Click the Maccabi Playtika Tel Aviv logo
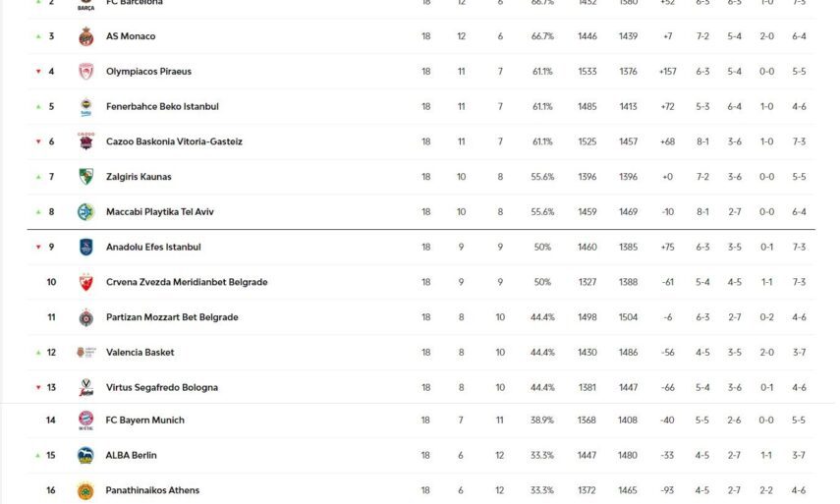This screenshot has width=840, height=504. (x=85, y=212)
